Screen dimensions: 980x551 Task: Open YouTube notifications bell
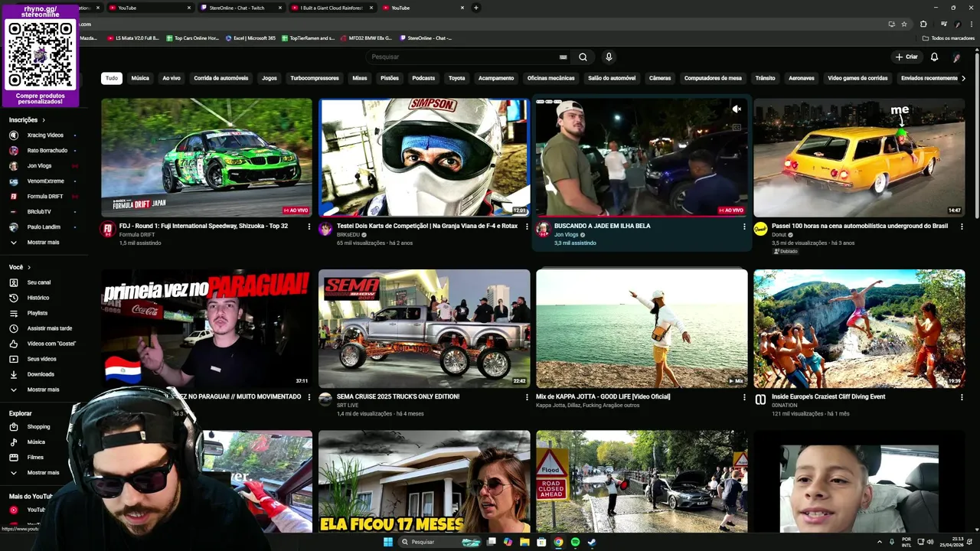[934, 57]
